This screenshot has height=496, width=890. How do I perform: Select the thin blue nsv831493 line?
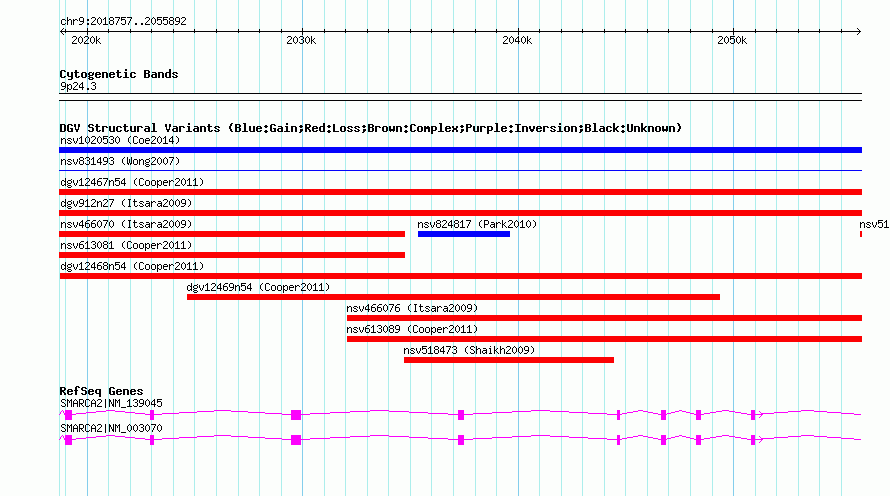[460, 170]
